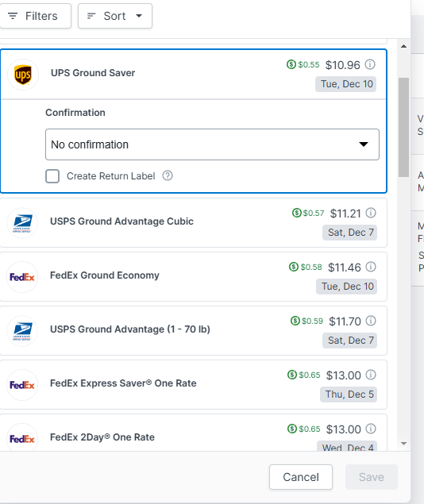The image size is (424, 504).
Task: Click green savings icon for $0.55
Action: (291, 64)
